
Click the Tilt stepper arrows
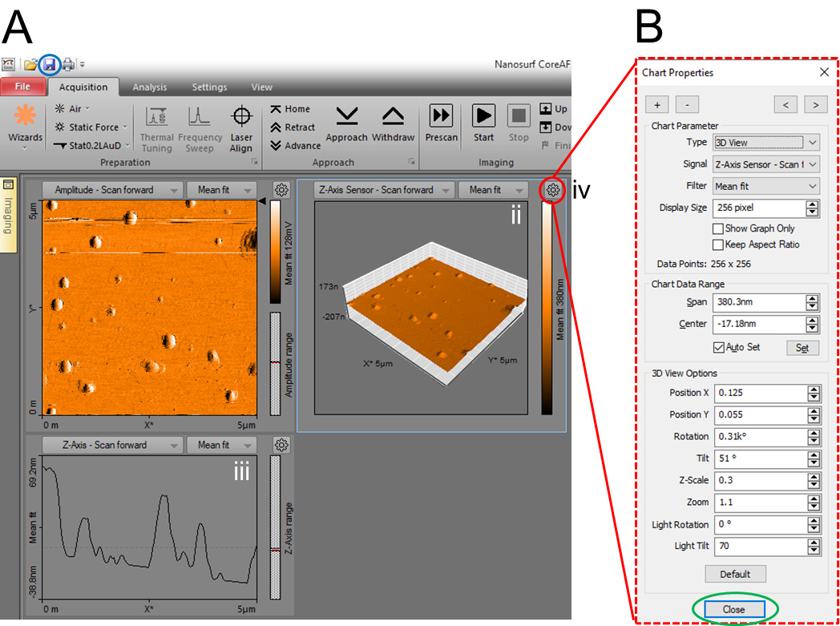click(x=814, y=458)
